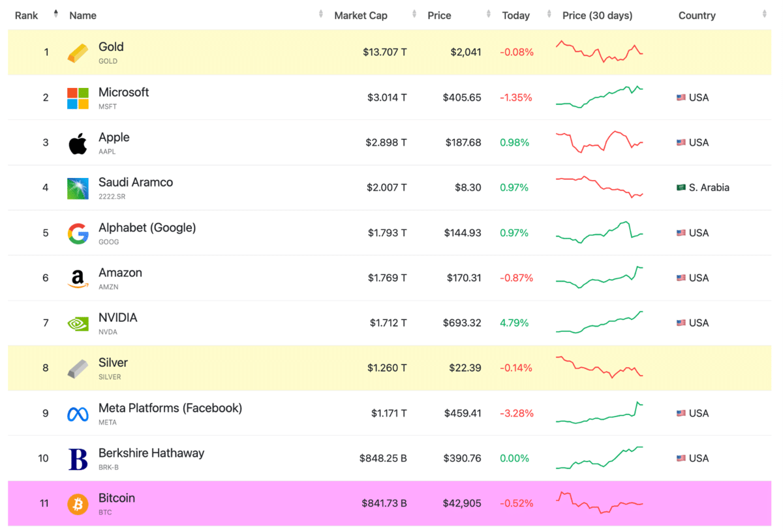This screenshot has width=783, height=532.
Task: Click the $848.25 B market cap value
Action: 383,458
